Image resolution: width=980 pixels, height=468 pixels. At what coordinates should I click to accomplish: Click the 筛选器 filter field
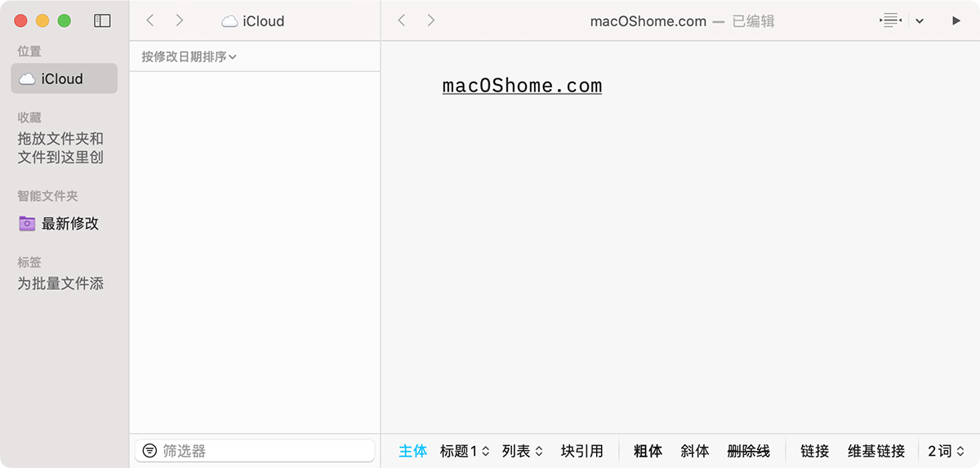click(254, 451)
